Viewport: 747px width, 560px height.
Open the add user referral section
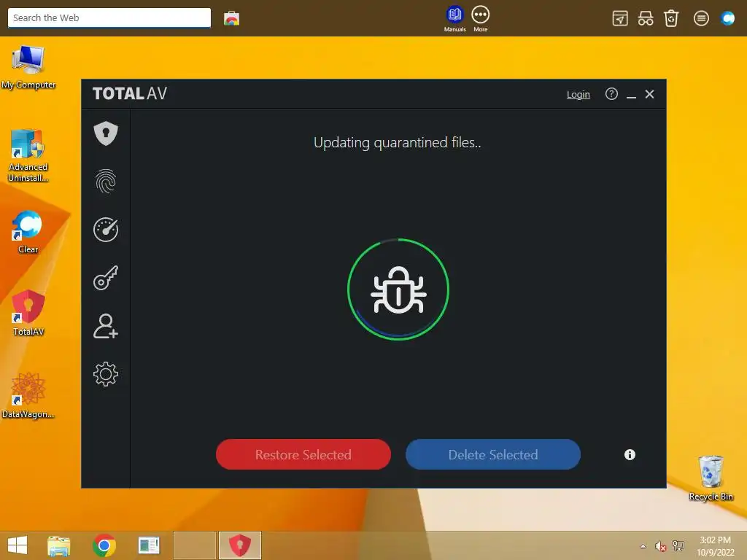106,326
